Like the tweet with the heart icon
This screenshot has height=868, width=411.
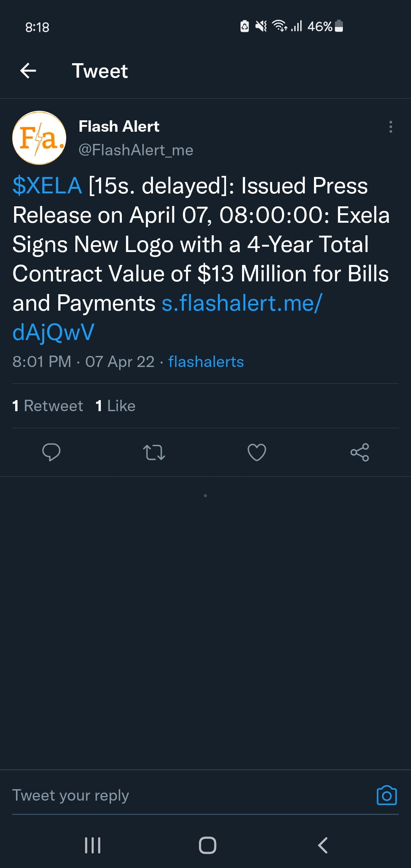[x=257, y=452]
